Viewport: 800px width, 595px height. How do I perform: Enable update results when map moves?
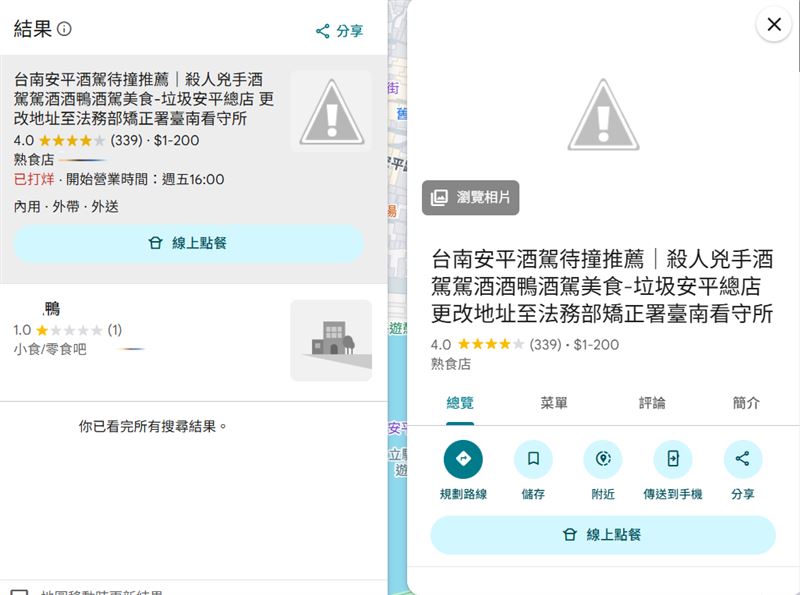tap(15, 588)
